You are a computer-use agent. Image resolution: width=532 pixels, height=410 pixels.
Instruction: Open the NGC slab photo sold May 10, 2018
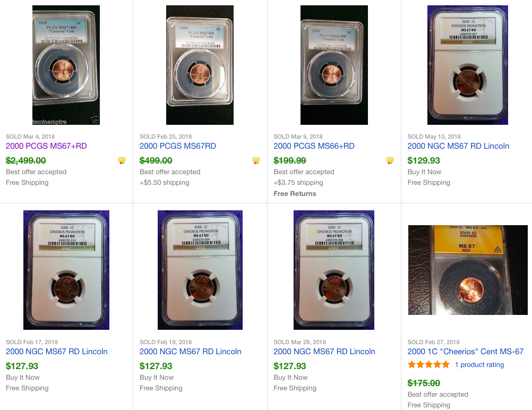point(468,65)
